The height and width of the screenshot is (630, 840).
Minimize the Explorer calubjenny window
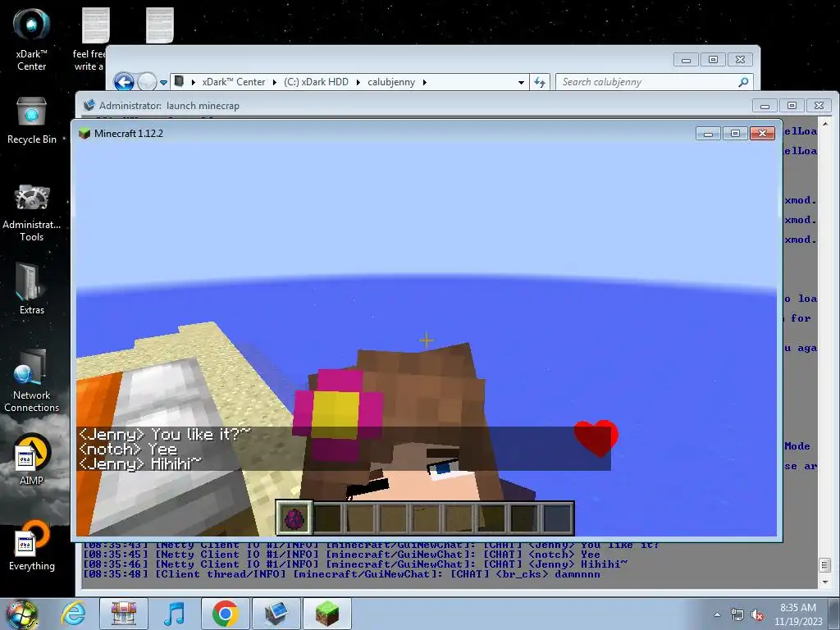coord(687,59)
